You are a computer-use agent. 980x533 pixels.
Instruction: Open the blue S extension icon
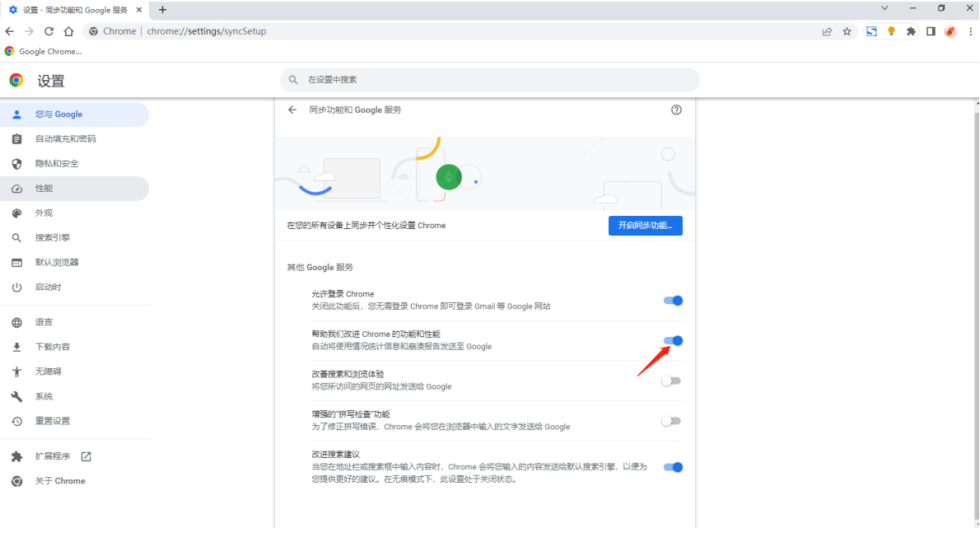871,31
